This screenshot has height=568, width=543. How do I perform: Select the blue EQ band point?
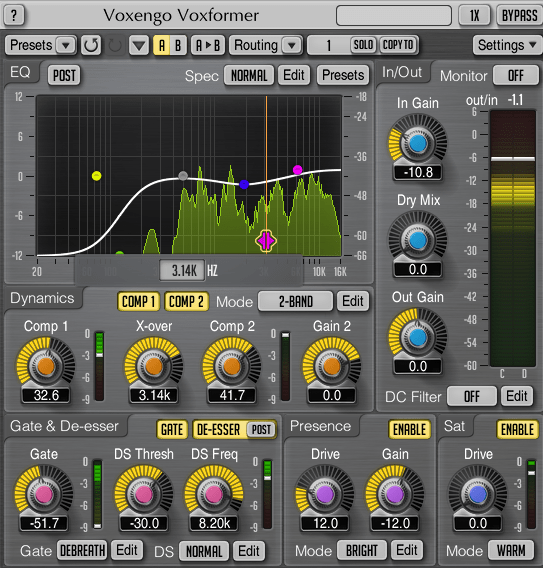click(244, 184)
